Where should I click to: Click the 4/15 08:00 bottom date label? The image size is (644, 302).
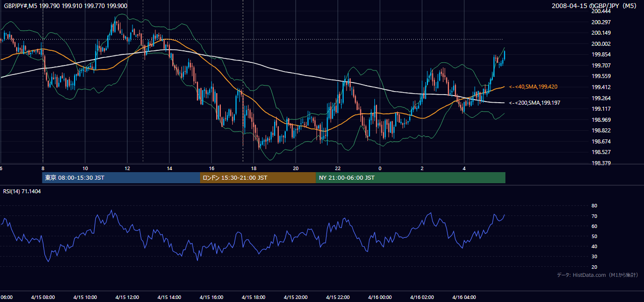[43, 297]
